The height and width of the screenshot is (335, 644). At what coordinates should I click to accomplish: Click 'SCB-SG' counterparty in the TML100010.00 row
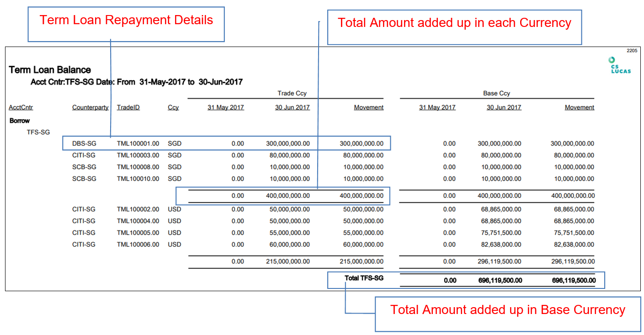click(x=84, y=178)
